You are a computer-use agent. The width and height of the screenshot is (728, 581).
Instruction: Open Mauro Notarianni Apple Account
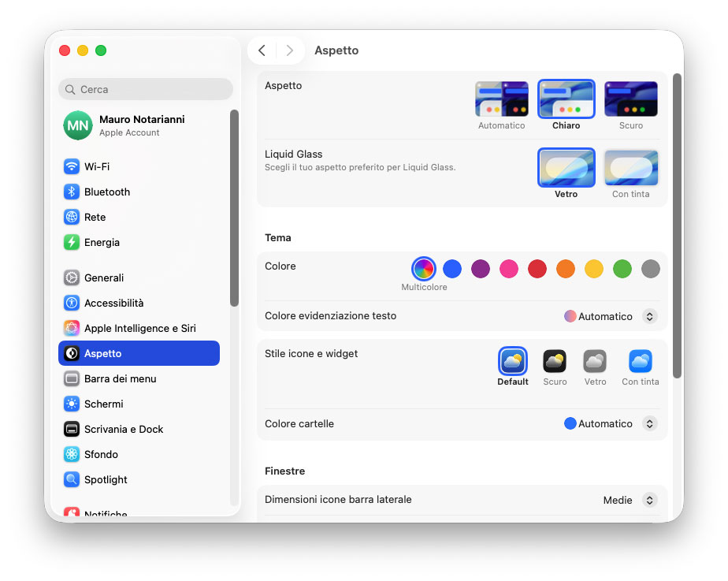click(x=141, y=125)
